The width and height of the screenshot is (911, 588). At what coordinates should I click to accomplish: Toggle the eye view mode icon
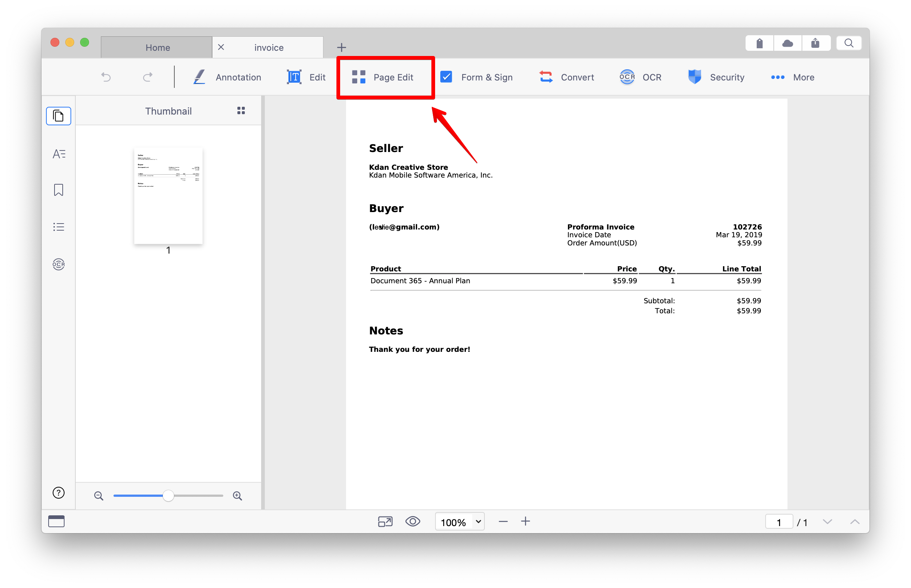(x=412, y=522)
